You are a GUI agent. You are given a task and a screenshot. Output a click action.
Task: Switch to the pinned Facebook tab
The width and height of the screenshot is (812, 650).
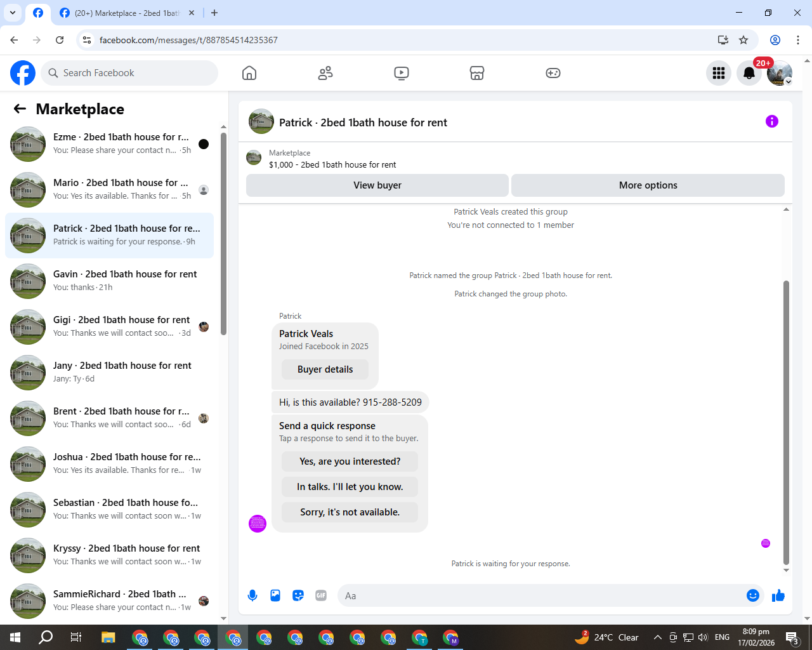[38, 13]
